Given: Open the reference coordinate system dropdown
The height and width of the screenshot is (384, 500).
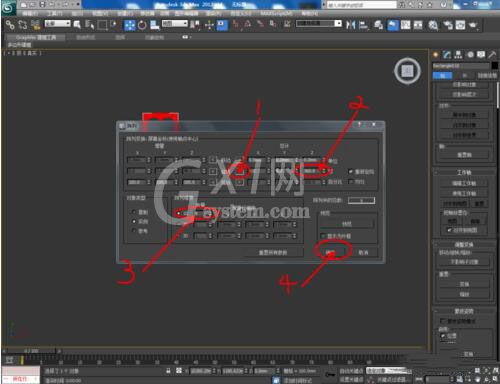Looking at the screenshot, I should [x=175, y=23].
